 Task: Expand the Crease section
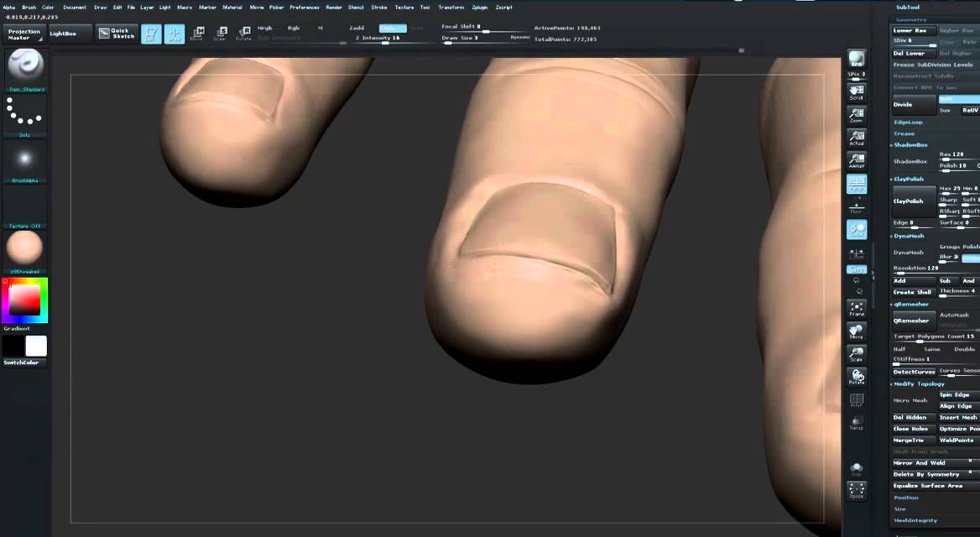(904, 133)
